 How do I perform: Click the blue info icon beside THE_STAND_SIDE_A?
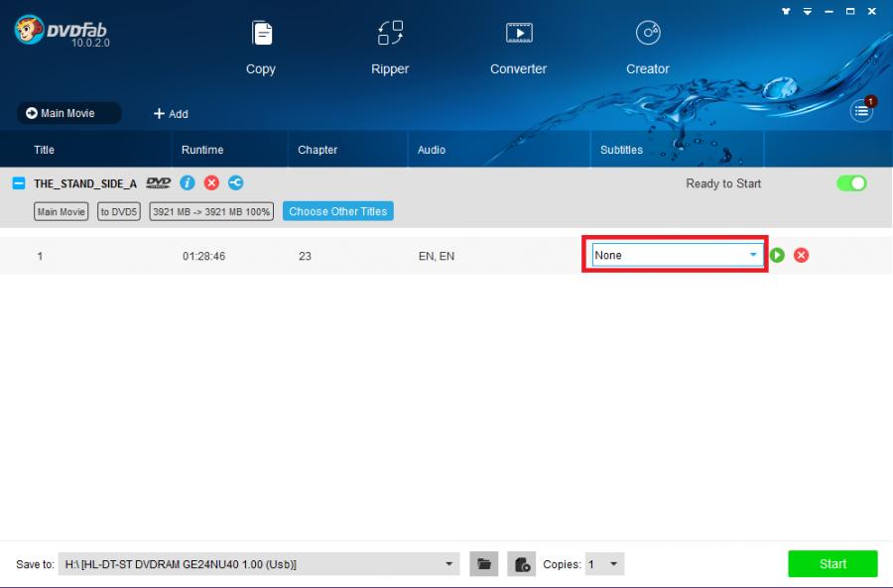(x=188, y=183)
